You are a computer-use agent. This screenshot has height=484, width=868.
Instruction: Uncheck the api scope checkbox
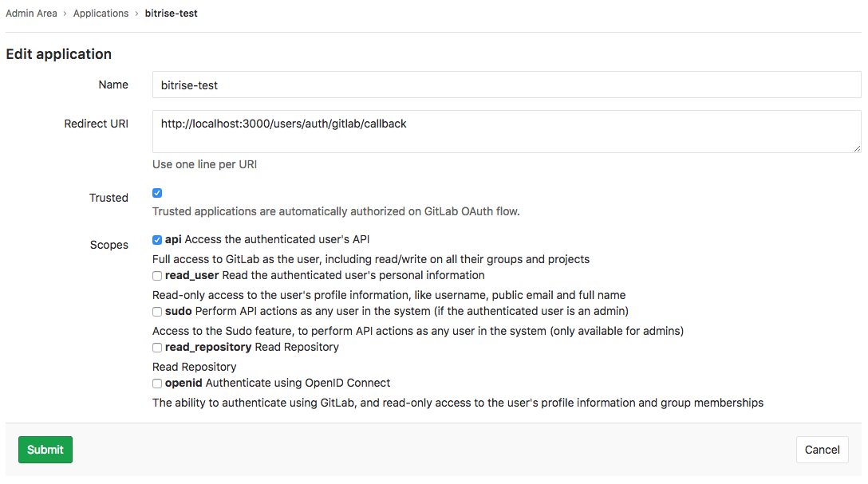[157, 239]
